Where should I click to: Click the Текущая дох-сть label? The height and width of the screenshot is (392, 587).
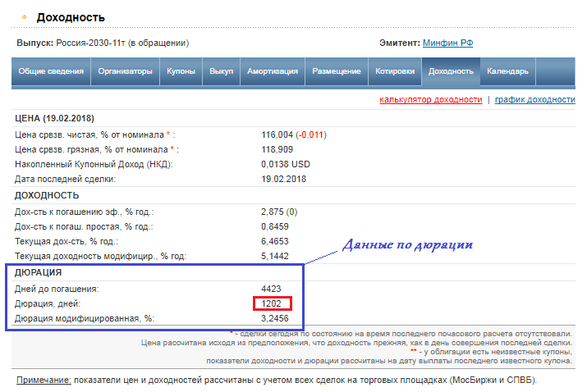tap(66, 242)
